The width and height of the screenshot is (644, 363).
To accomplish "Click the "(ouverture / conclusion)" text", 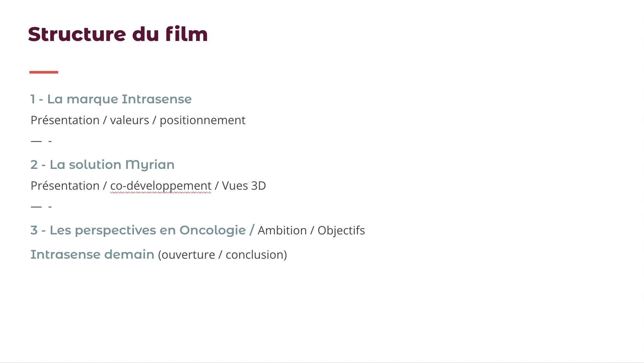I will click(222, 255).
